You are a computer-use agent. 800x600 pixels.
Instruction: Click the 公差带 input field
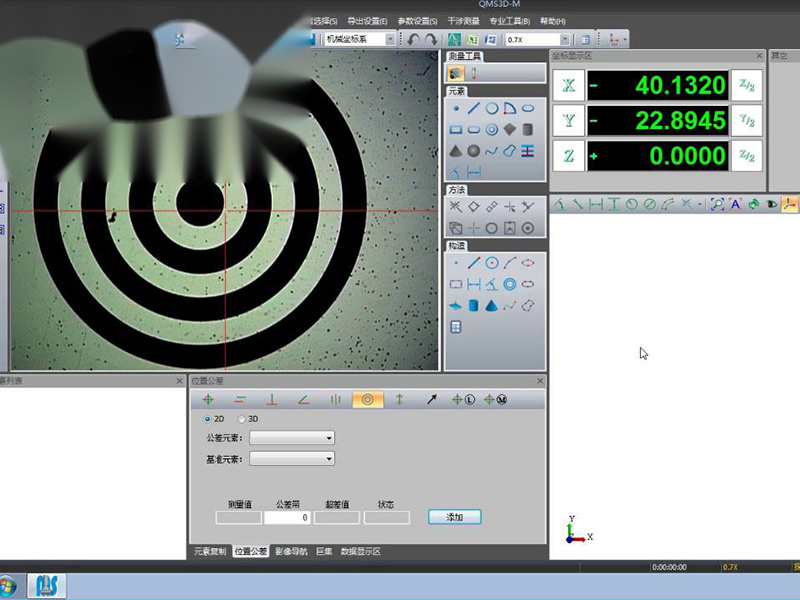click(287, 518)
